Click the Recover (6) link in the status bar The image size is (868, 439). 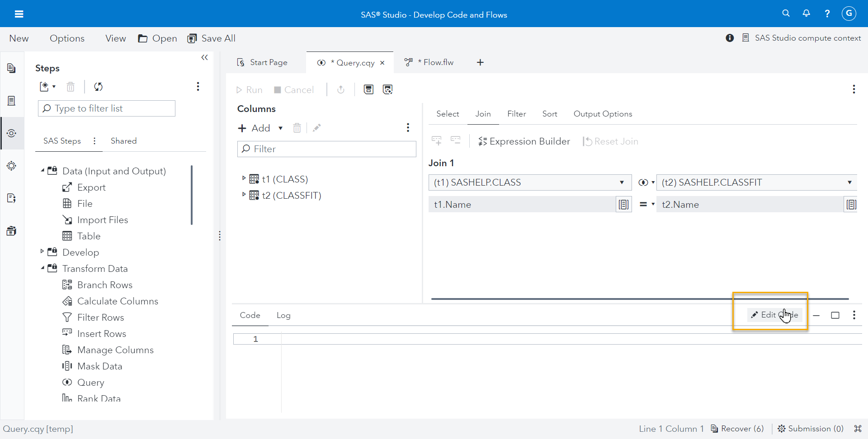pyautogui.click(x=742, y=429)
